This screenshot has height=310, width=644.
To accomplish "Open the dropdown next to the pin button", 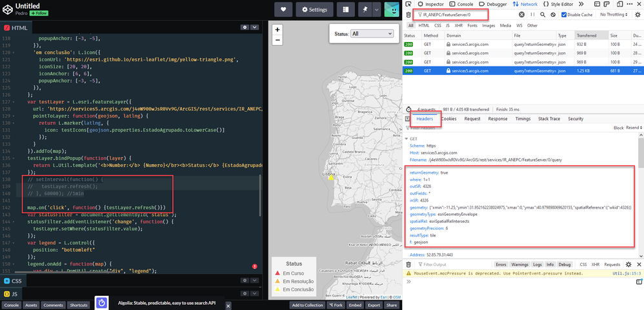I will pos(376,10).
